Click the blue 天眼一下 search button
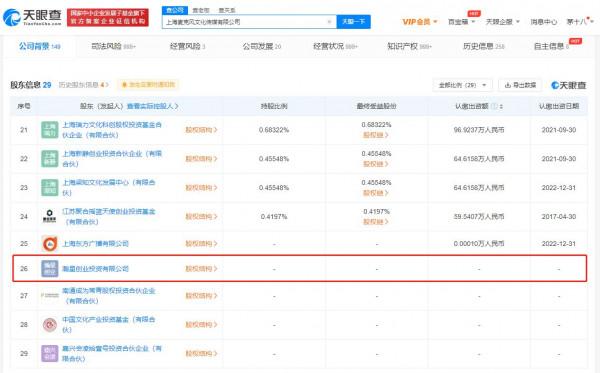 [x=354, y=22]
